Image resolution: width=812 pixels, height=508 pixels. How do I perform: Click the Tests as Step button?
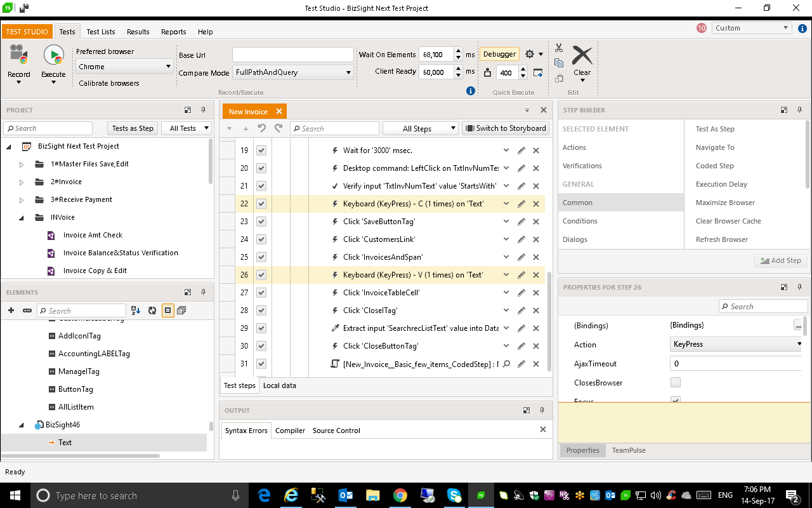pos(133,128)
